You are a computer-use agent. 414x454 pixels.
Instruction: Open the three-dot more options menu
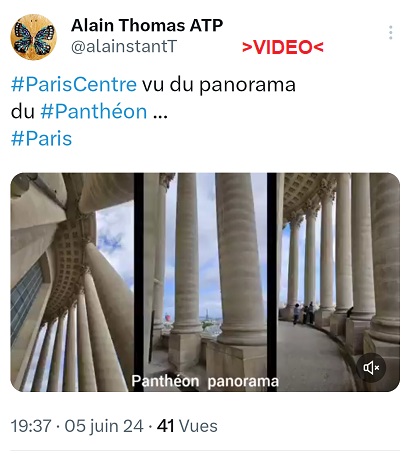[391, 32]
